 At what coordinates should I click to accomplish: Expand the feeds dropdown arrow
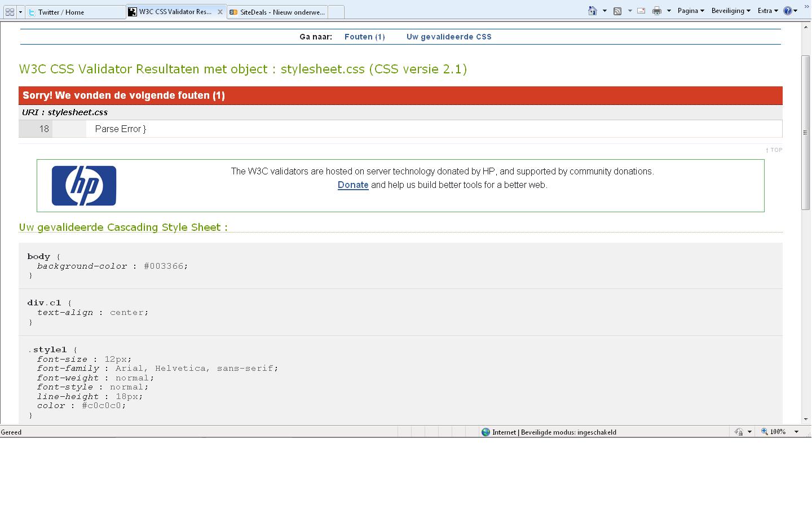tap(630, 11)
